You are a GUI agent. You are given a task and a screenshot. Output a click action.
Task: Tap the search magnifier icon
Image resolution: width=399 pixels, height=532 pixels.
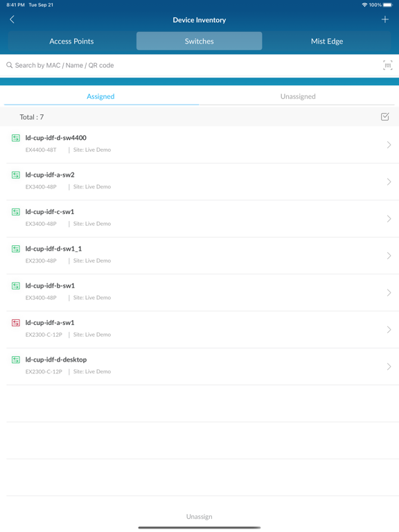10,65
